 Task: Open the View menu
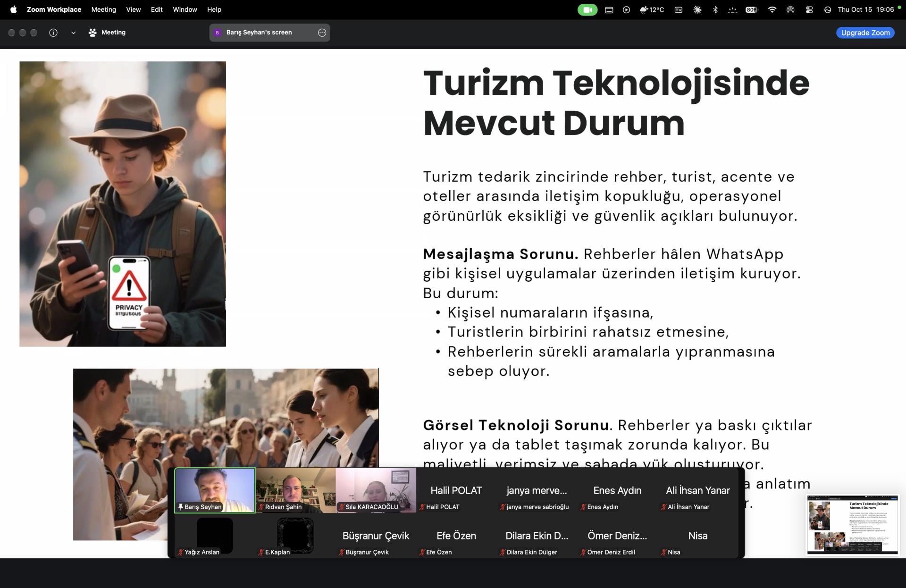coord(134,9)
